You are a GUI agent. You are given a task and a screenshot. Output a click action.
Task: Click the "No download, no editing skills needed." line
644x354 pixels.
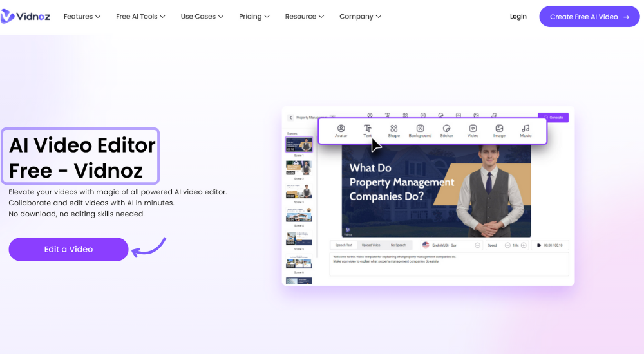pyautogui.click(x=77, y=214)
